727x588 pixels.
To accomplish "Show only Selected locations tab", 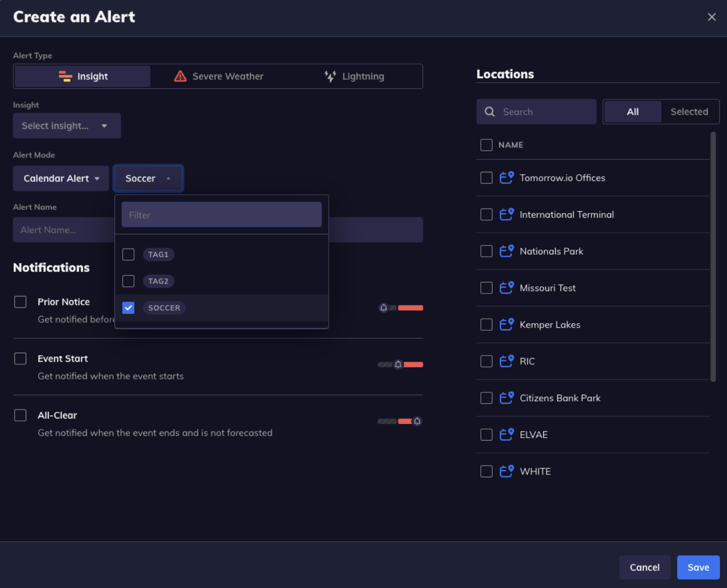I will pyautogui.click(x=689, y=112).
